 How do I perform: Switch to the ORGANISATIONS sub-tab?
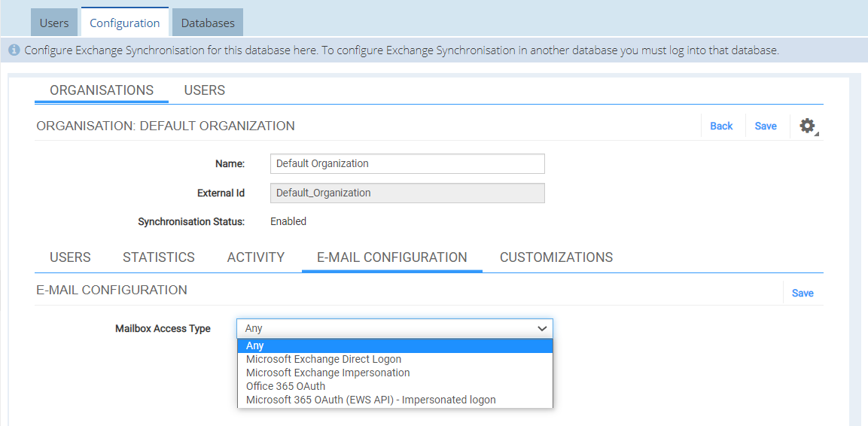coord(102,90)
